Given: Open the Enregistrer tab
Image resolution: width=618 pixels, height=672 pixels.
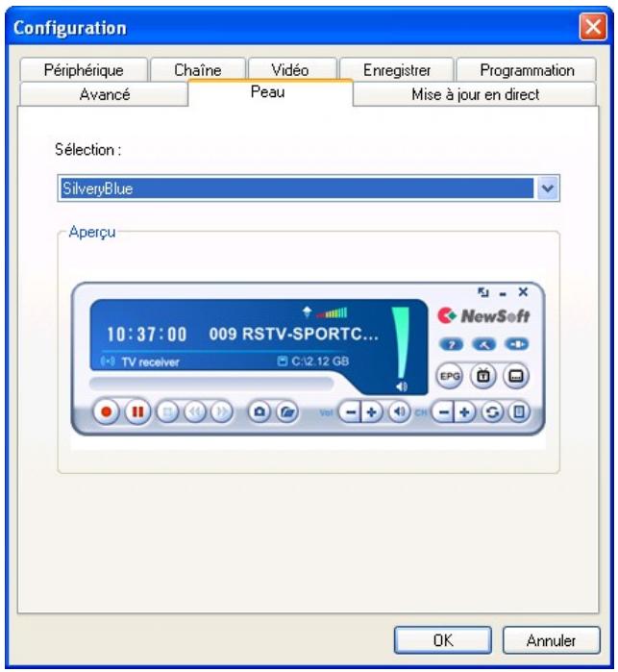Looking at the screenshot, I should click(x=396, y=70).
